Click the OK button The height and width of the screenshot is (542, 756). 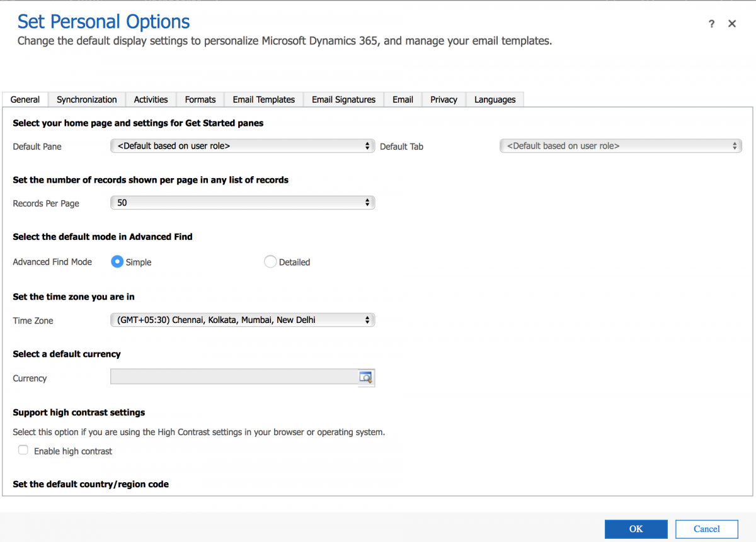(636, 529)
